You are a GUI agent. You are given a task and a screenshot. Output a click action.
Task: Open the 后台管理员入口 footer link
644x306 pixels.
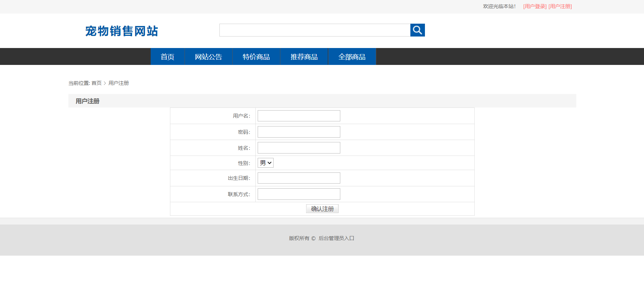tap(336, 238)
